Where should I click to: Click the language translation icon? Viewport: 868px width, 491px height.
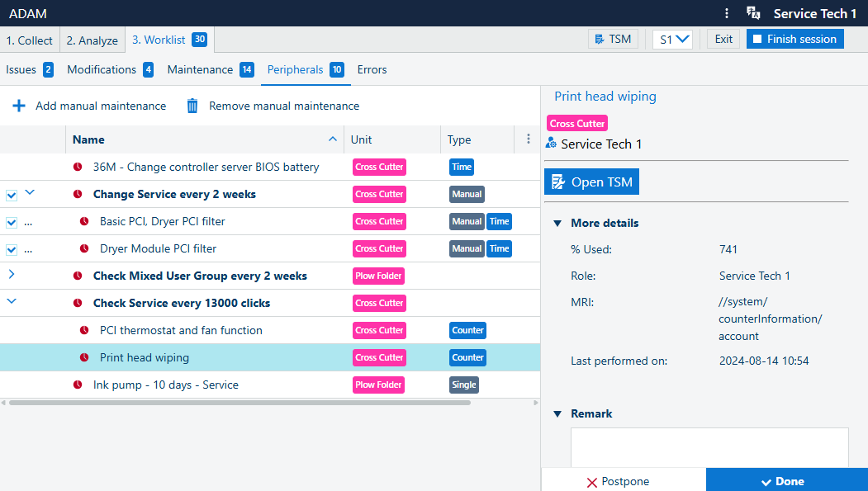coord(752,13)
